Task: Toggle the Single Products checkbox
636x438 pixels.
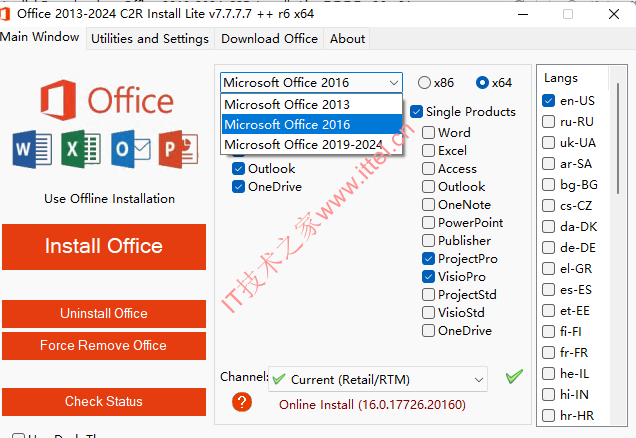Action: coord(417,112)
